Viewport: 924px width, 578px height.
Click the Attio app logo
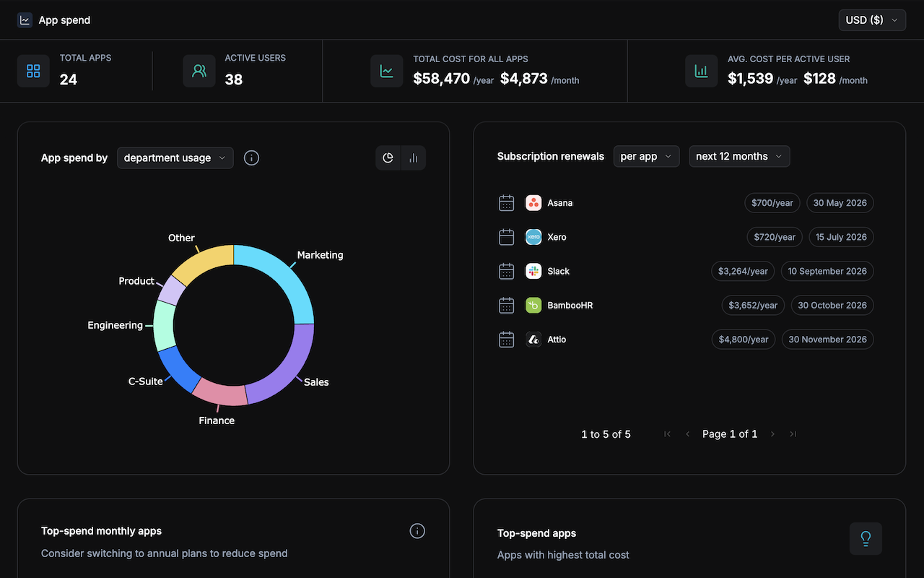(x=533, y=339)
